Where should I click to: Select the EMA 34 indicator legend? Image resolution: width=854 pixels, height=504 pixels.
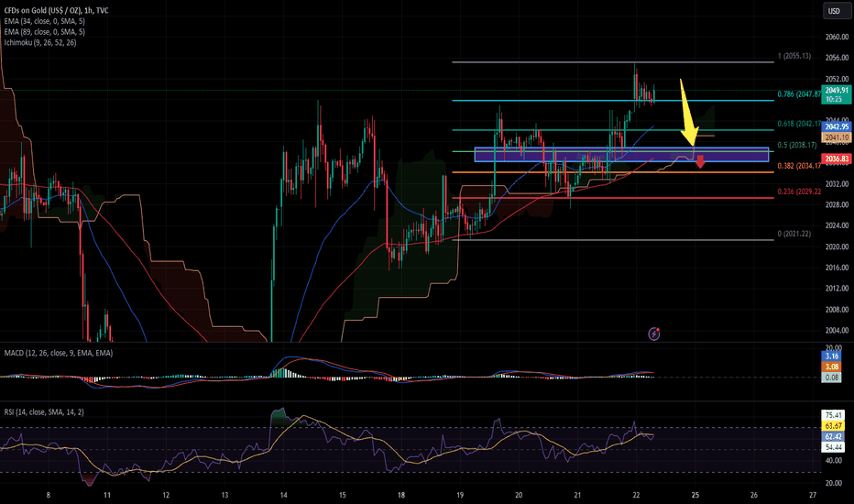(x=44, y=21)
